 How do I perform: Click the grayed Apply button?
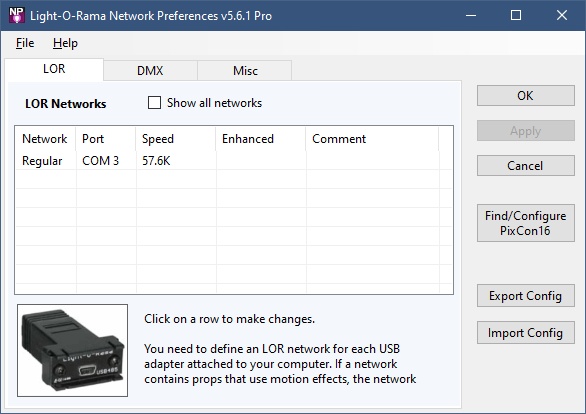(x=525, y=131)
